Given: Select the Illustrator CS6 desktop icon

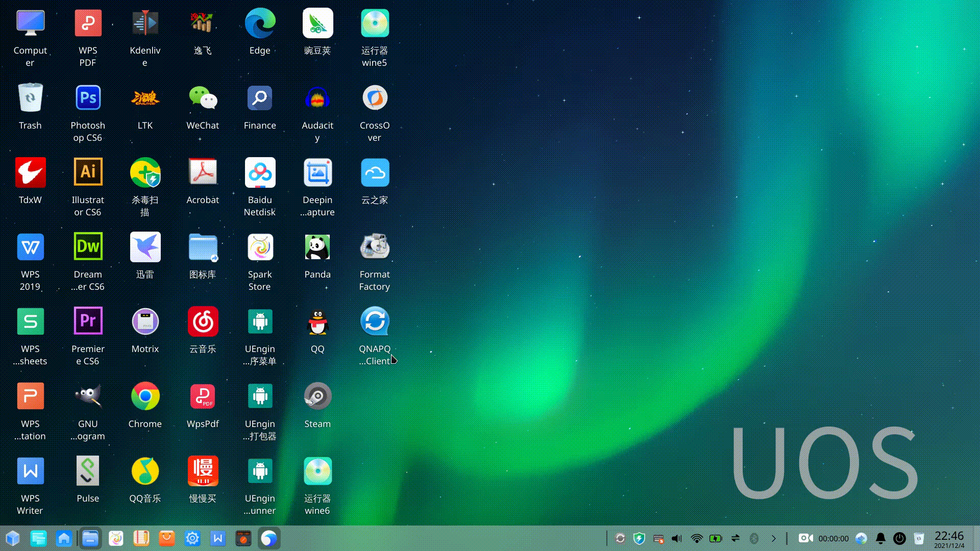Looking at the screenshot, I should (88, 172).
